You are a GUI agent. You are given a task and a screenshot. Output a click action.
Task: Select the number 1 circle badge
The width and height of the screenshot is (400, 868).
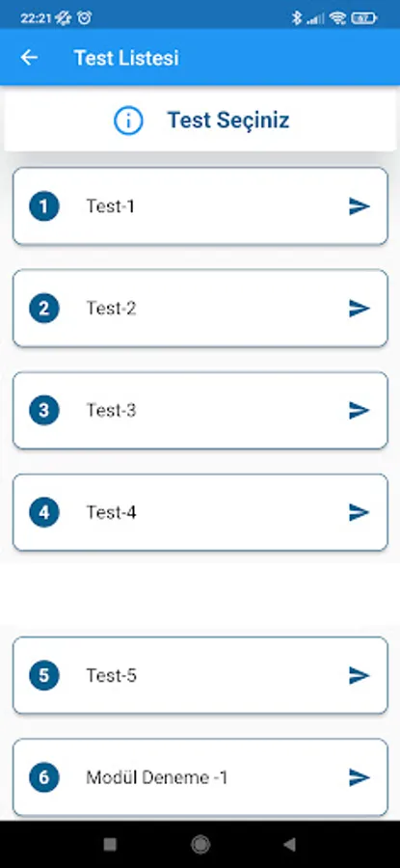44,206
